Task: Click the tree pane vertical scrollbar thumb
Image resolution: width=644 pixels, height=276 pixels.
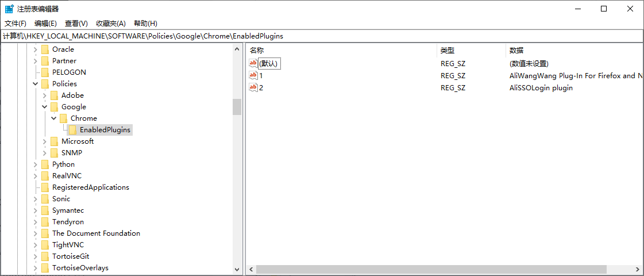Action: 237,107
